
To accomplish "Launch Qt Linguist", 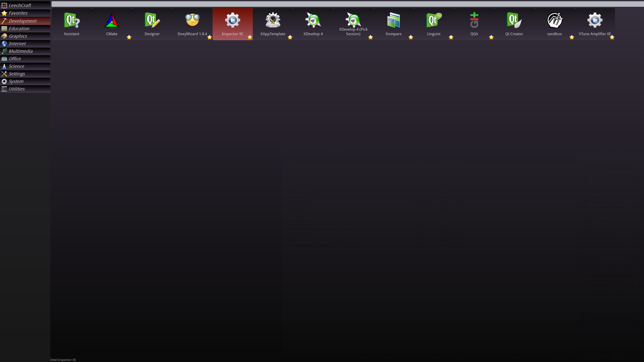I will 434,24.
